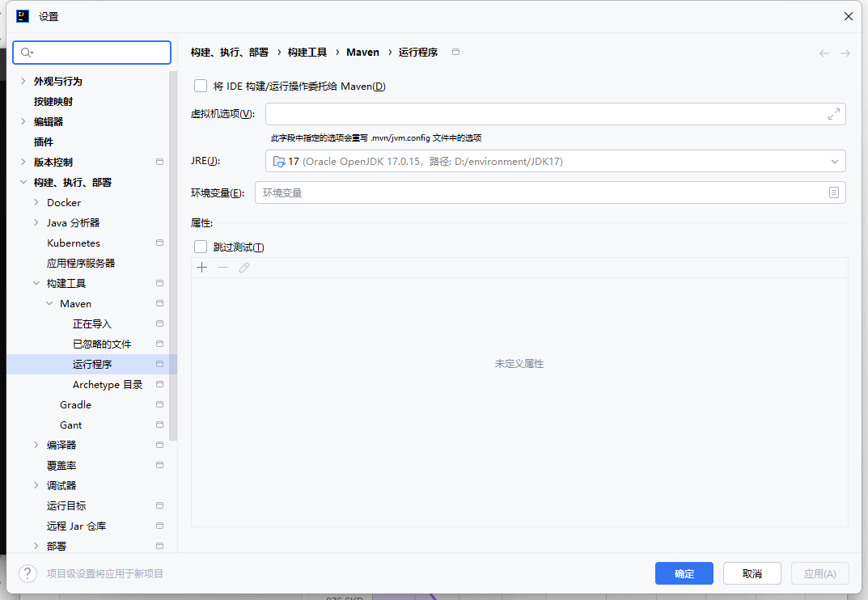Open environment variables list editor icon
The width and height of the screenshot is (868, 600).
click(834, 192)
